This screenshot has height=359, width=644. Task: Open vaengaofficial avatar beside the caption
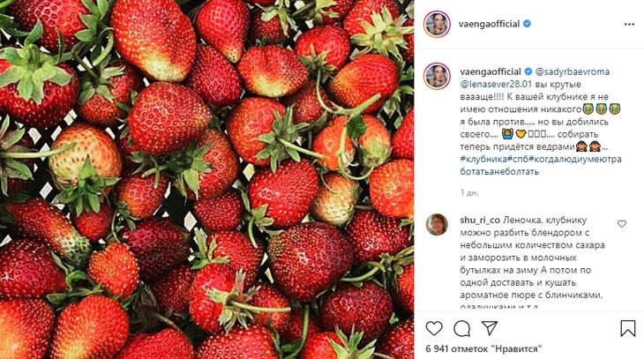click(437, 76)
